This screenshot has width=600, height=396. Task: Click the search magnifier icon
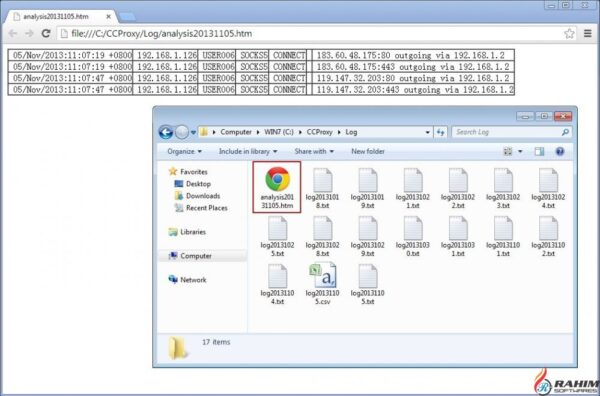[565, 132]
